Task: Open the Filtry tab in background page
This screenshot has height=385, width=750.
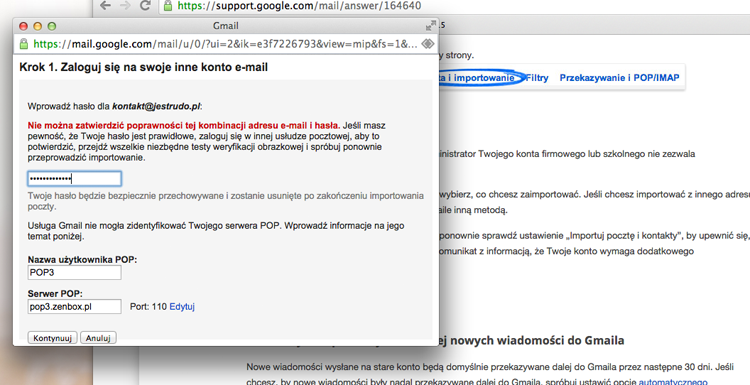Action: point(537,77)
